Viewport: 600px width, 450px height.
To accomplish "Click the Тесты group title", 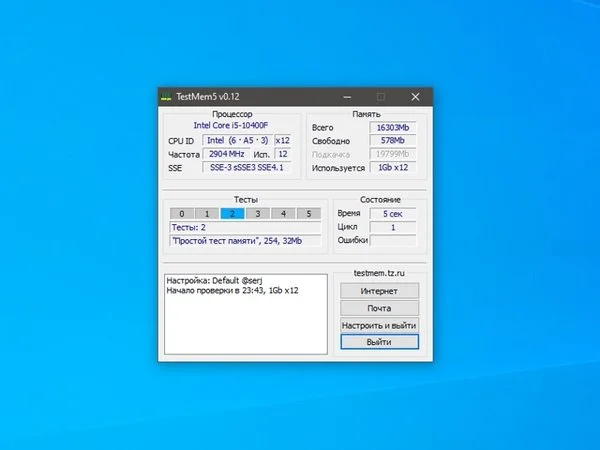I will (246, 200).
